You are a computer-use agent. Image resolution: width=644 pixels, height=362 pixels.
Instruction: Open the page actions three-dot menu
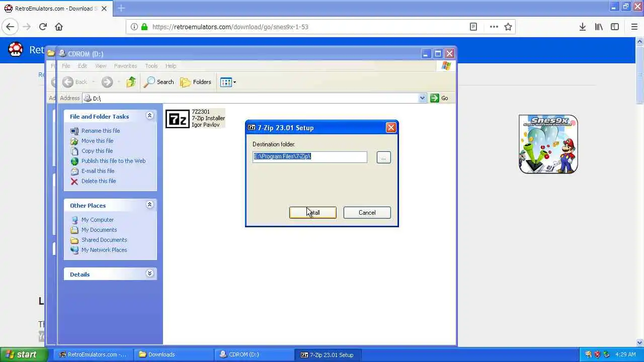click(x=494, y=27)
